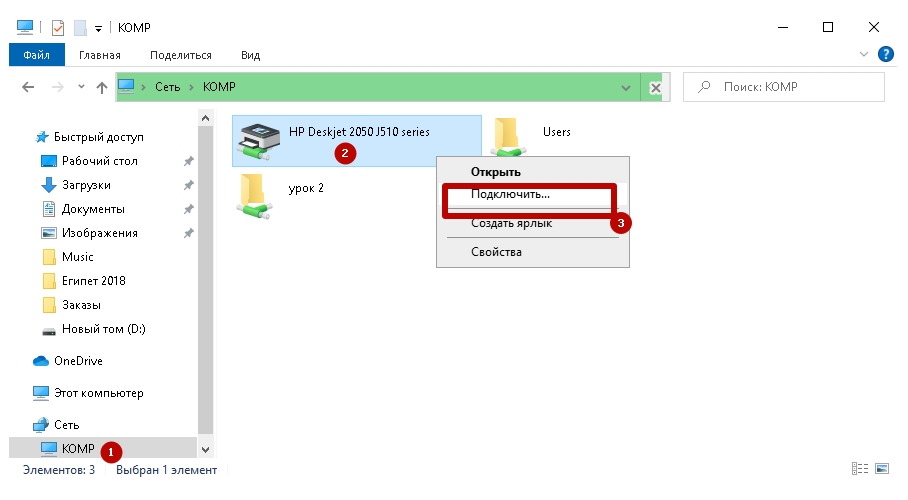This screenshot has height=500, width=908.
Task: Click the Up arrow navigation button
Action: pos(101,88)
